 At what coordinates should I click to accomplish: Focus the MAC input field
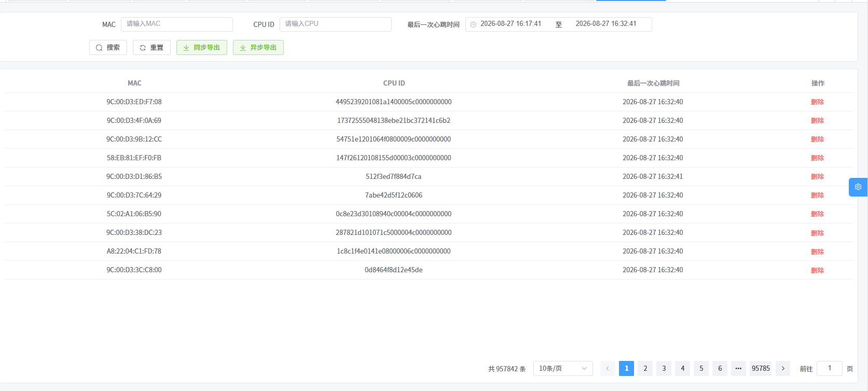pyautogui.click(x=177, y=24)
